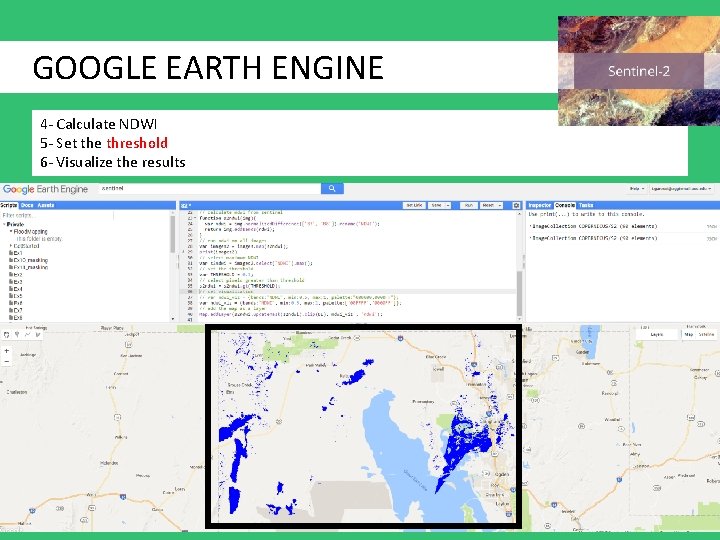Switch to the Console tab

point(565,205)
